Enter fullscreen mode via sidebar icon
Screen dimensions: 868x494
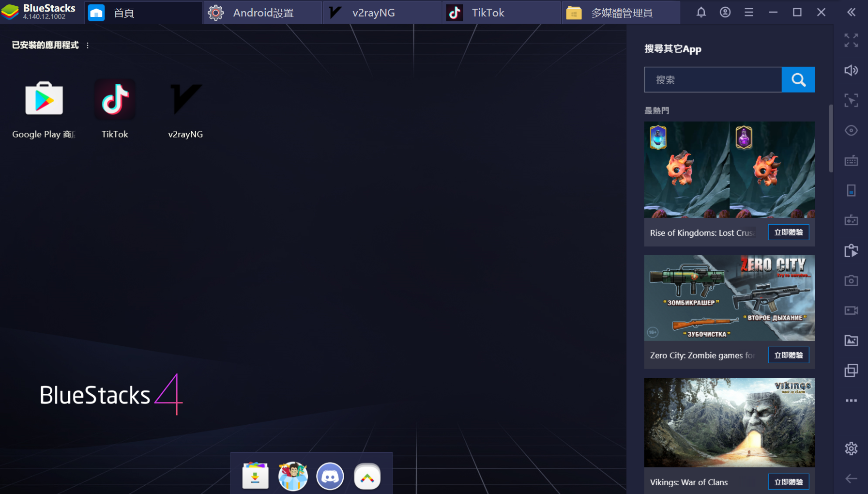(851, 40)
